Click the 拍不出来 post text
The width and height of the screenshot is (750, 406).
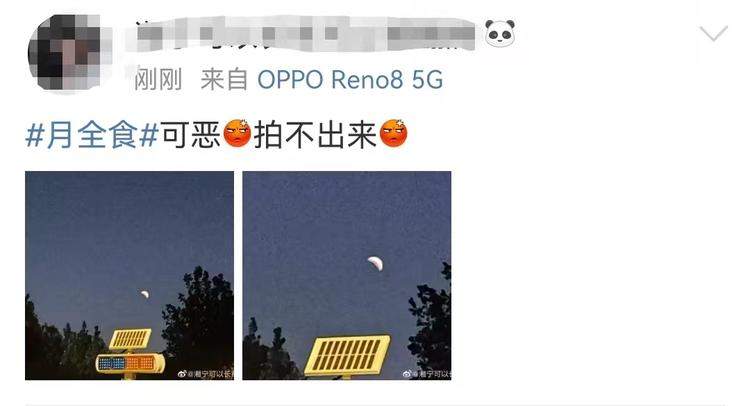point(315,135)
